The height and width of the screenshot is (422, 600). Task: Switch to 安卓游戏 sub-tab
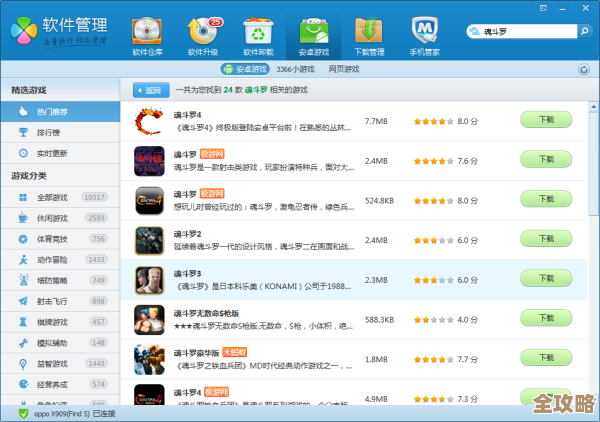coord(245,69)
